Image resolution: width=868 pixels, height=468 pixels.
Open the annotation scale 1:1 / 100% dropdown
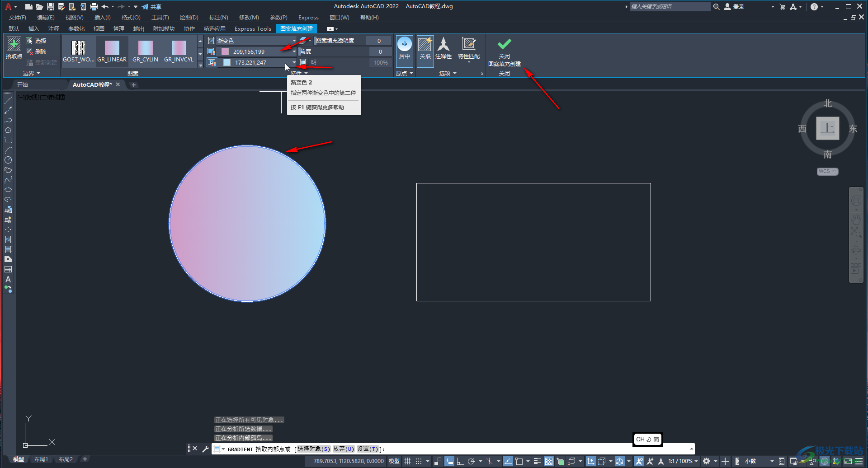point(683,461)
